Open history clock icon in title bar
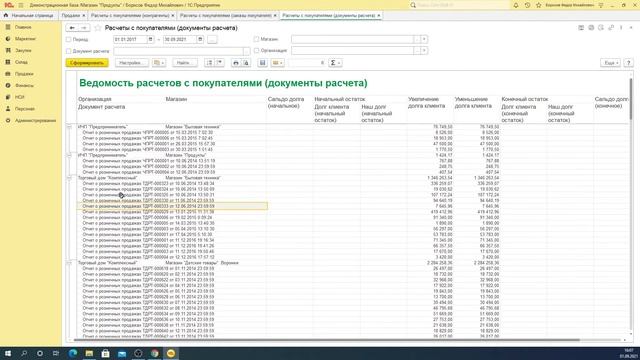 tap(527, 5)
